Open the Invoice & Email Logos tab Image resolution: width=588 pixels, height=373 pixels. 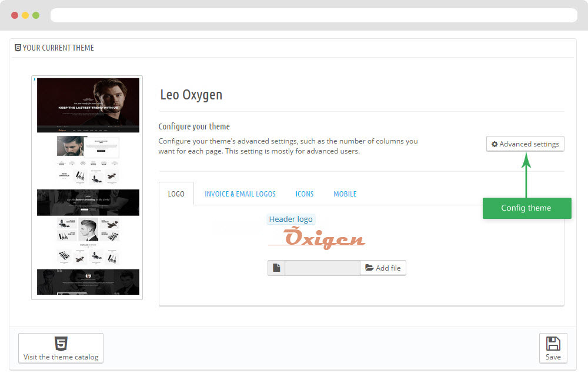[x=240, y=194]
